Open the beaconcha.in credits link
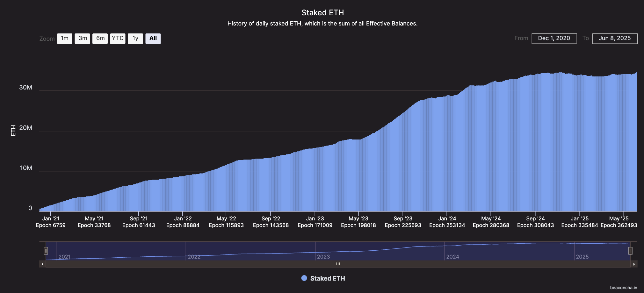The image size is (644, 293). pyautogui.click(x=623, y=288)
